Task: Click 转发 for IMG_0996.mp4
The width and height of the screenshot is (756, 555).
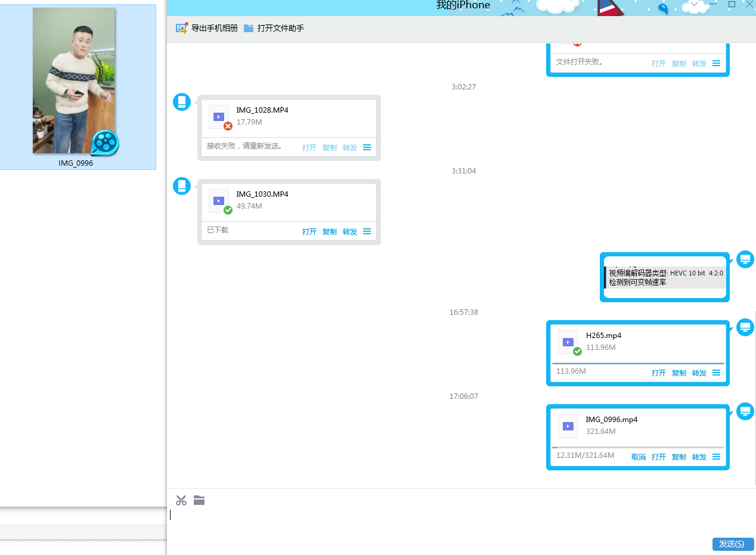Action: tap(699, 457)
